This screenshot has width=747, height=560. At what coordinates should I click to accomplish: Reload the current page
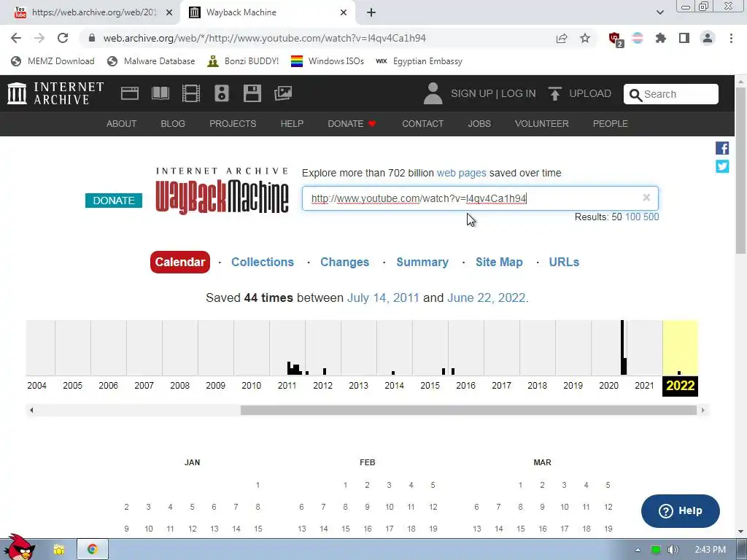point(63,38)
